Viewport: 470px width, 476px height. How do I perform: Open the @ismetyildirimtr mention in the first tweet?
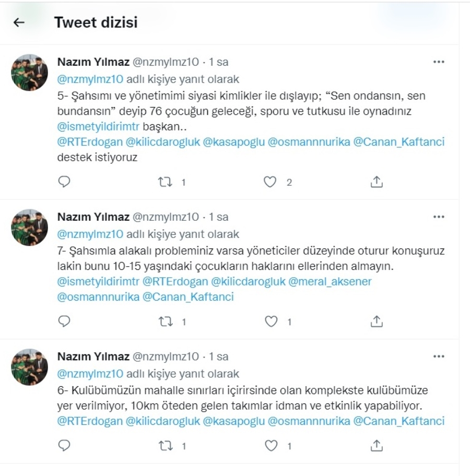(98, 127)
